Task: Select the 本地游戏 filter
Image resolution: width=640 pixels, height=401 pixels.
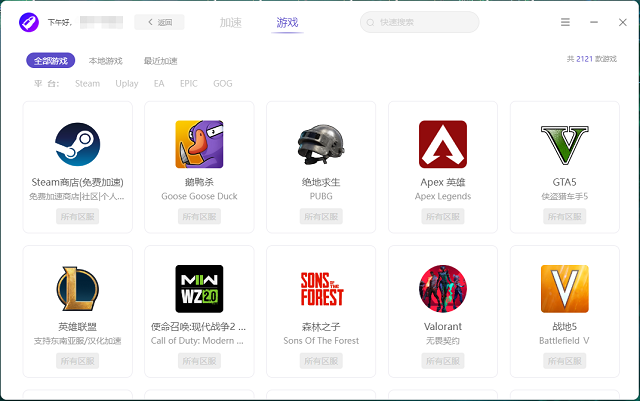Action: tap(106, 61)
